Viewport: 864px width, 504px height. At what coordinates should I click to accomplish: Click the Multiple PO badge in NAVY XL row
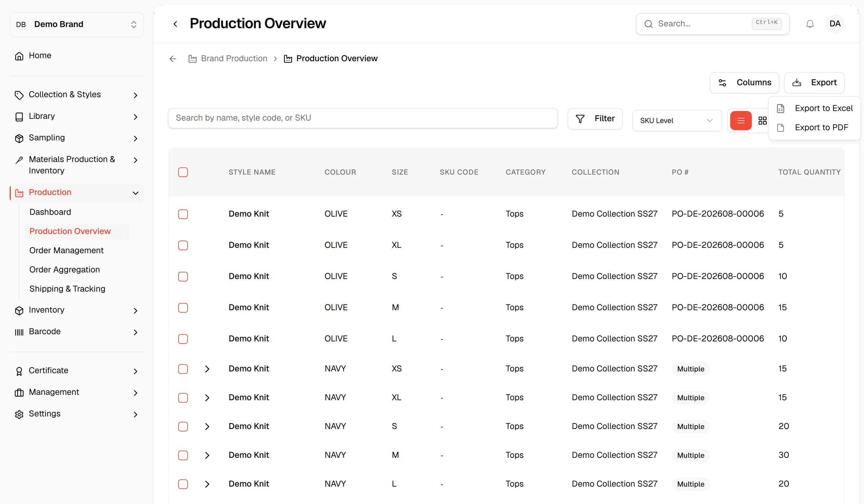click(x=691, y=398)
